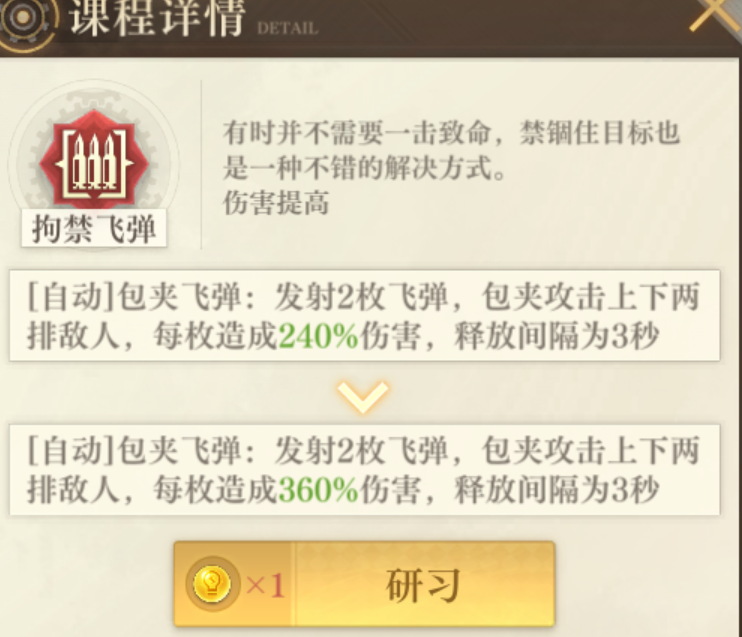Select the 拘禁飞弹 skill name label
Screen dimensions: 742x637
(94, 229)
